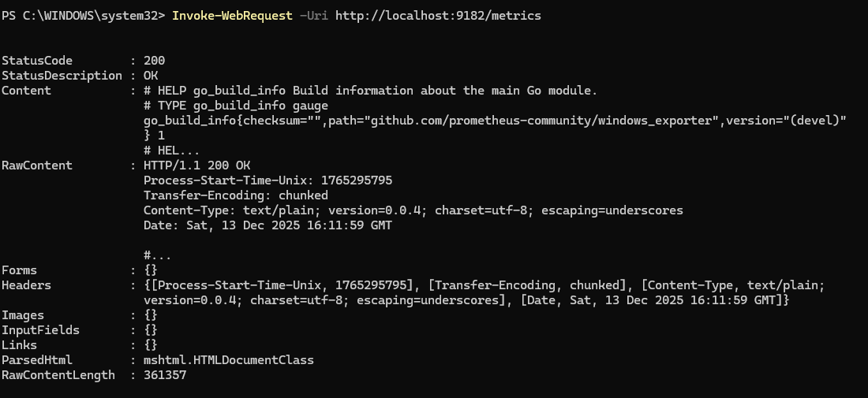Viewport: 868px width, 398px height.
Task: Click the Headers property label
Action: pos(26,285)
